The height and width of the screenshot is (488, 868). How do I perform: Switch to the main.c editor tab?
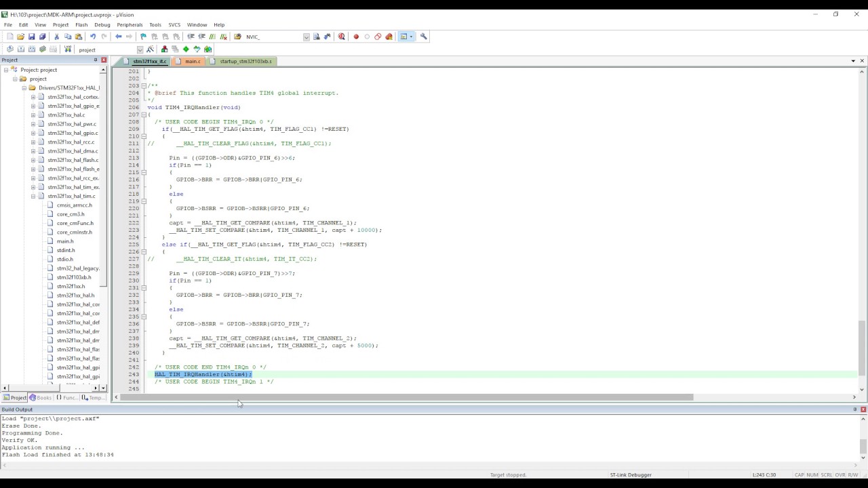click(189, 61)
